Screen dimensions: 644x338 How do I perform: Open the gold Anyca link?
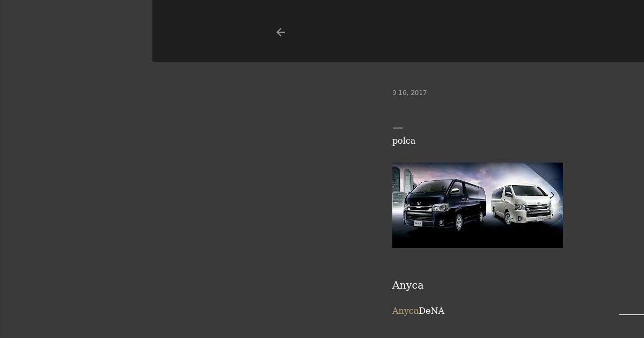pyautogui.click(x=405, y=311)
